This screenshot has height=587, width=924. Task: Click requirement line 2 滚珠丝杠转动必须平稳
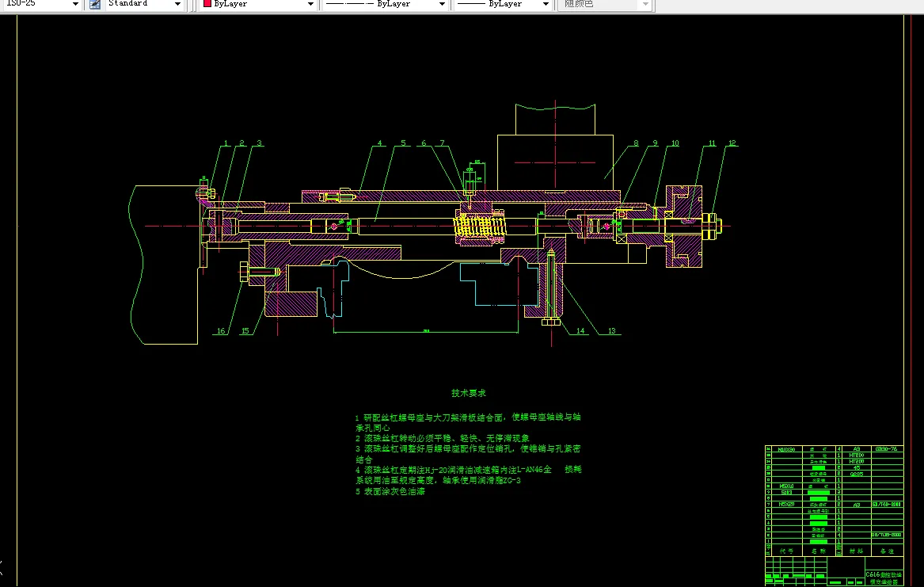pos(442,439)
